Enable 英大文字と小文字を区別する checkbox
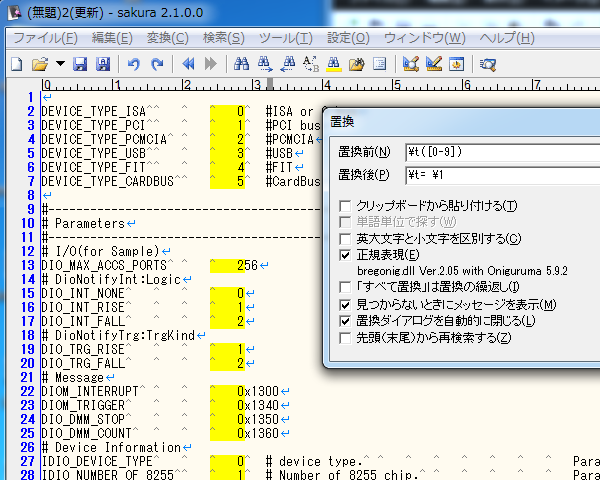The height and width of the screenshot is (480, 600). pyautogui.click(x=345, y=239)
